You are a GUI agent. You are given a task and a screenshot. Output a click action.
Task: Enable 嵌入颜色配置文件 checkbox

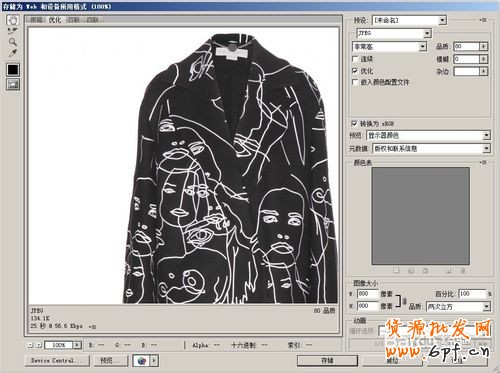click(x=355, y=82)
